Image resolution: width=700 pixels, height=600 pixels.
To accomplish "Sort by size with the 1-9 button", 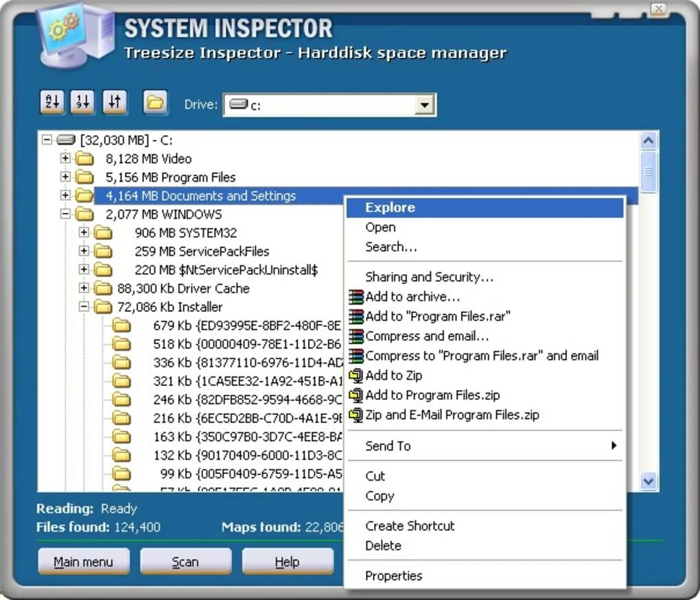I will click(82, 103).
